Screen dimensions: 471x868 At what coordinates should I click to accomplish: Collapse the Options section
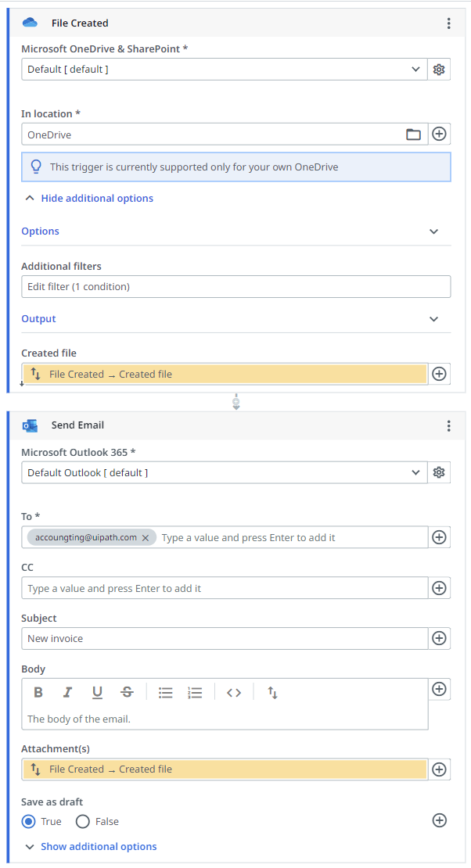pyautogui.click(x=434, y=231)
